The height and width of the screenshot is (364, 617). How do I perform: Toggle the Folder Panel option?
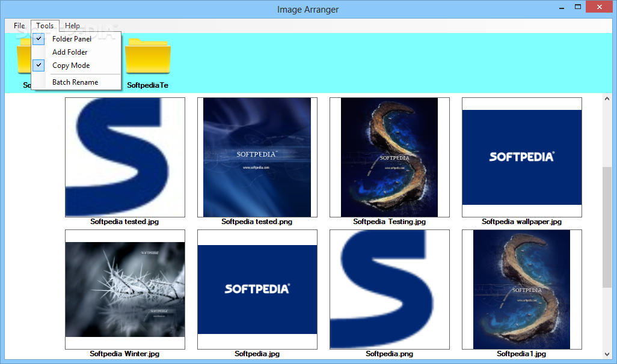(76, 38)
